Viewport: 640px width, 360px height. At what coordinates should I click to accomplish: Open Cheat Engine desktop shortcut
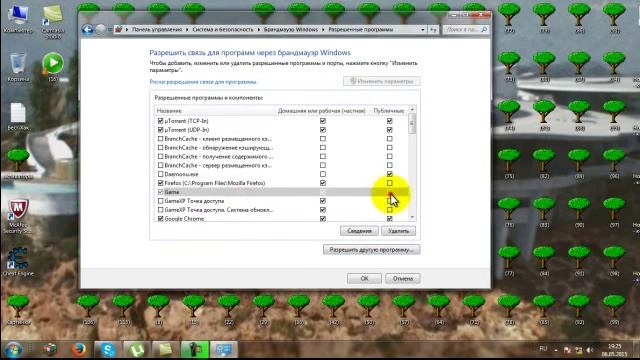click(18, 262)
